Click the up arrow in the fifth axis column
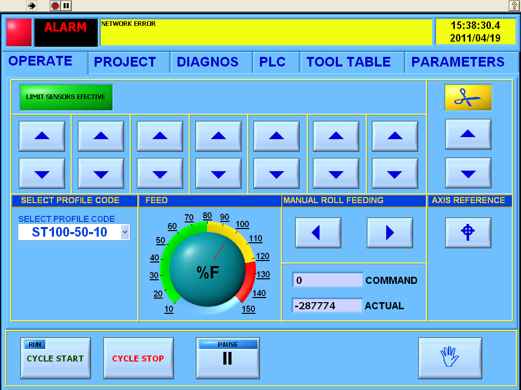521x390 pixels. 276,136
